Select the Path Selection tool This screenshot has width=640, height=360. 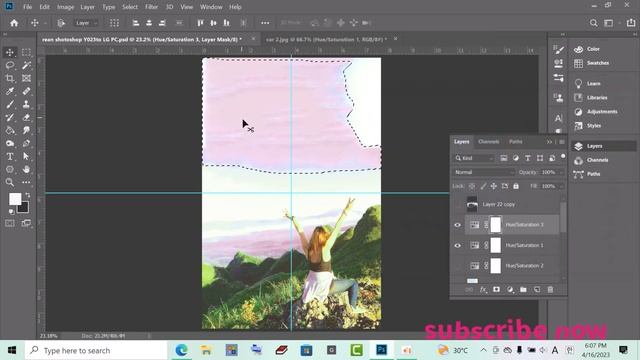[26, 156]
